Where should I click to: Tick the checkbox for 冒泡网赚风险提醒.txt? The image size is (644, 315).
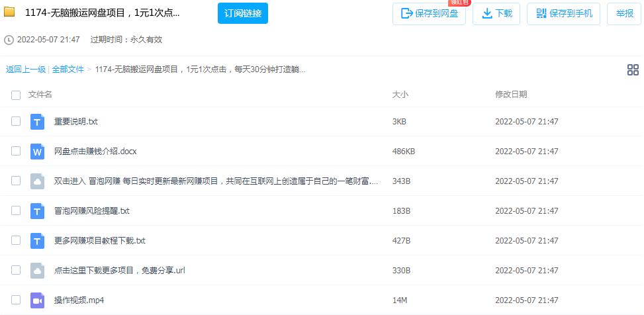(x=16, y=210)
